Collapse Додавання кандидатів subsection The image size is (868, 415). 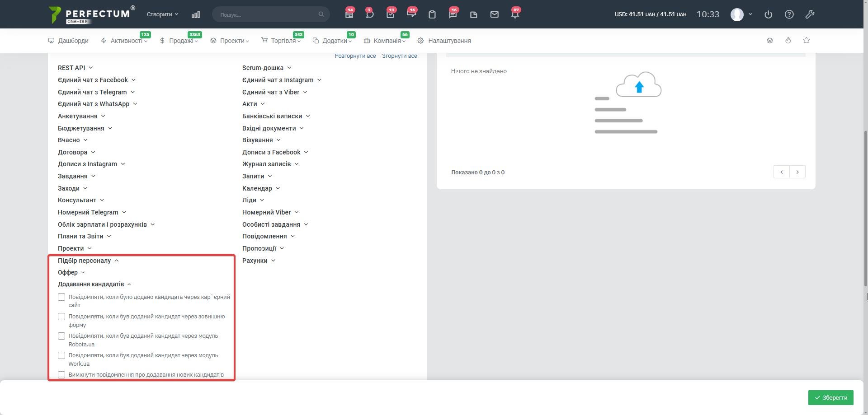[94, 284]
